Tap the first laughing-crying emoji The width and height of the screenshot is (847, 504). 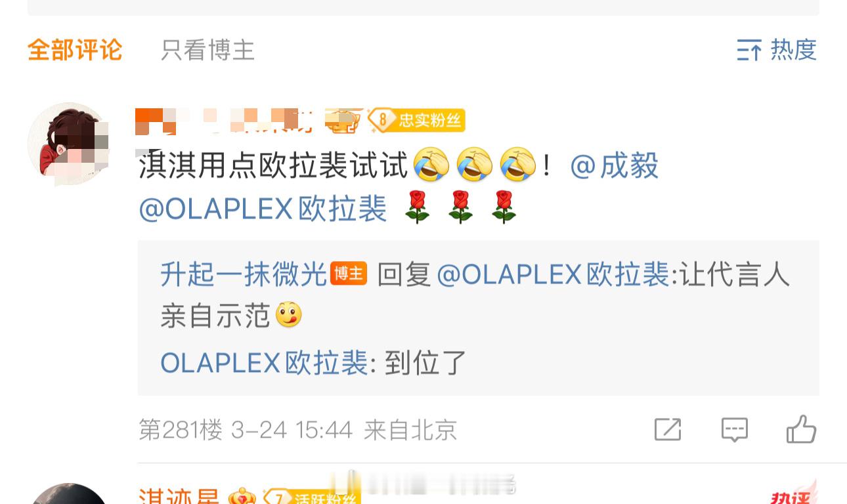tap(431, 165)
